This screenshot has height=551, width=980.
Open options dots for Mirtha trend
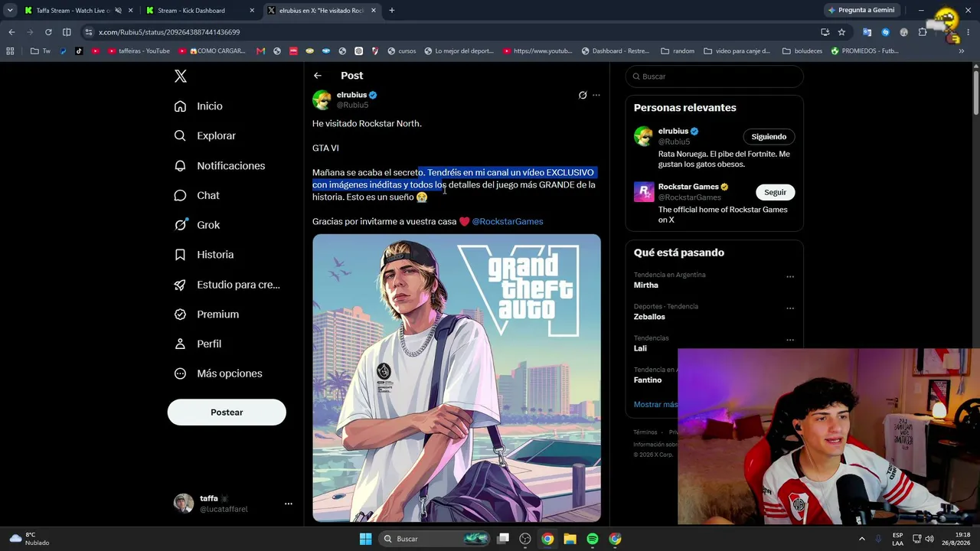tap(790, 277)
